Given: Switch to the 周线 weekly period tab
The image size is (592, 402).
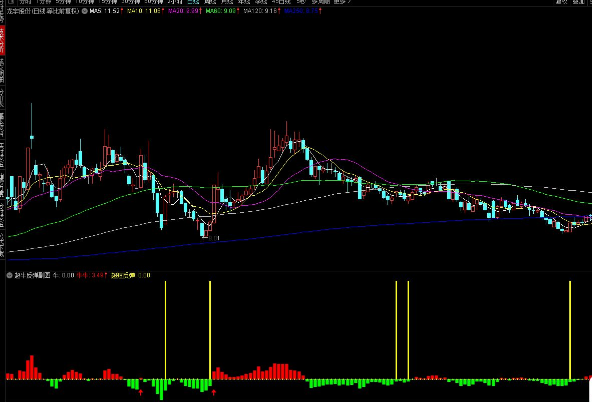Looking at the screenshot, I should (210, 2).
